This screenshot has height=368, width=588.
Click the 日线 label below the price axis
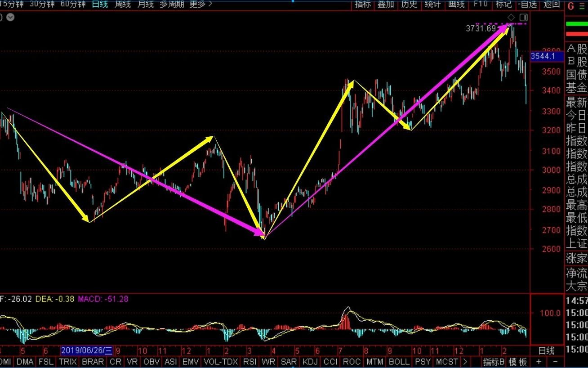pyautogui.click(x=547, y=350)
